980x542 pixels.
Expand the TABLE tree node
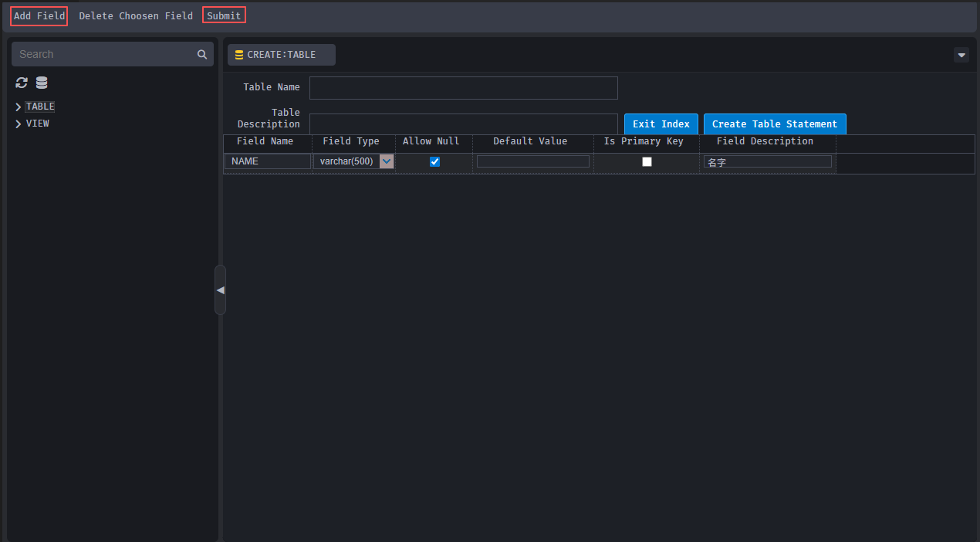tap(19, 107)
